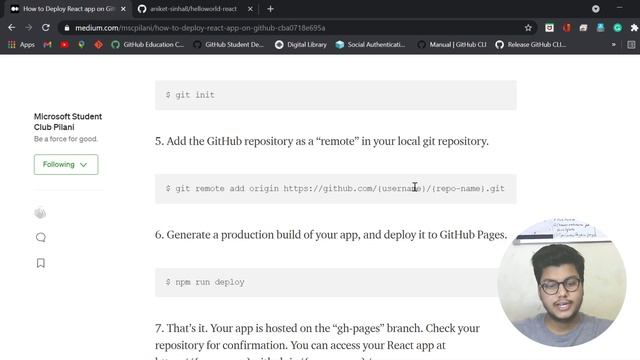Open the reading list panel icon

point(631,44)
